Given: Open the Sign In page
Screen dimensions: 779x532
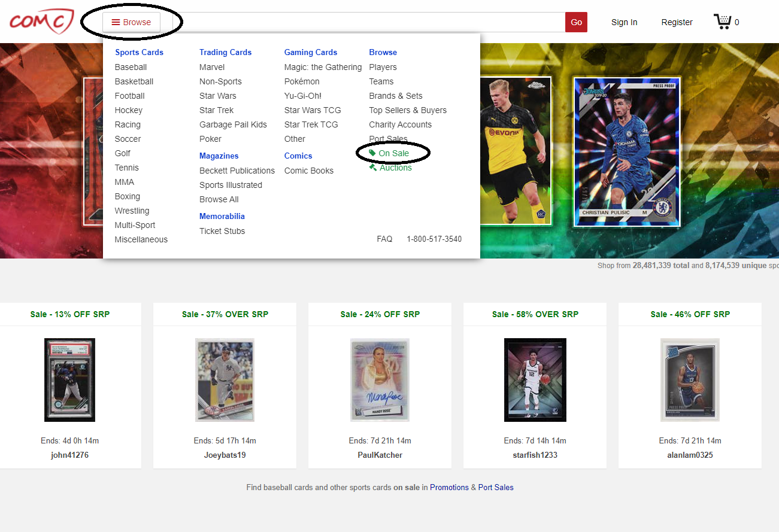Looking at the screenshot, I should (x=624, y=22).
